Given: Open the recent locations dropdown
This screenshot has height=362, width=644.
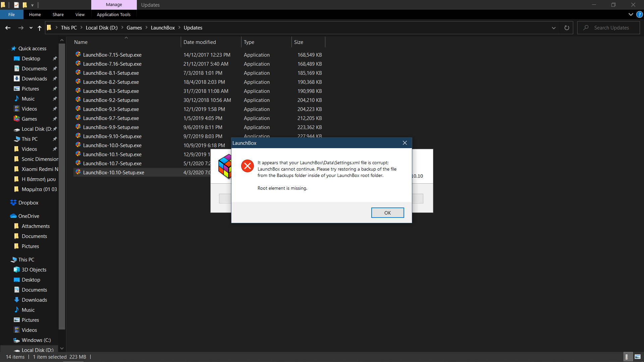Looking at the screenshot, I should click(31, 28).
